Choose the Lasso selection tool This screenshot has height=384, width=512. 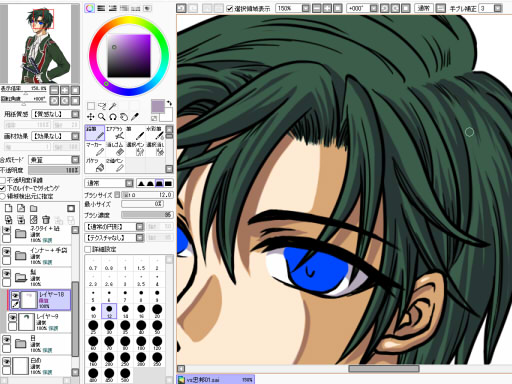102,106
